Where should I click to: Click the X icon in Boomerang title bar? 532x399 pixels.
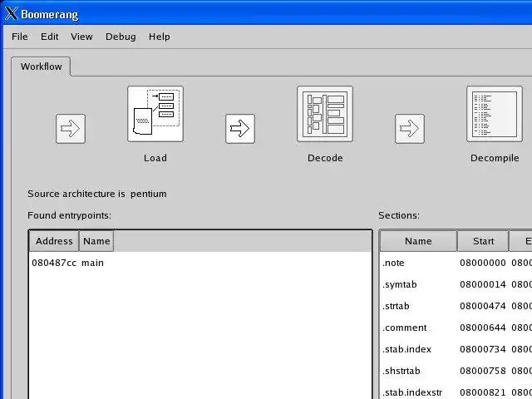(x=11, y=14)
